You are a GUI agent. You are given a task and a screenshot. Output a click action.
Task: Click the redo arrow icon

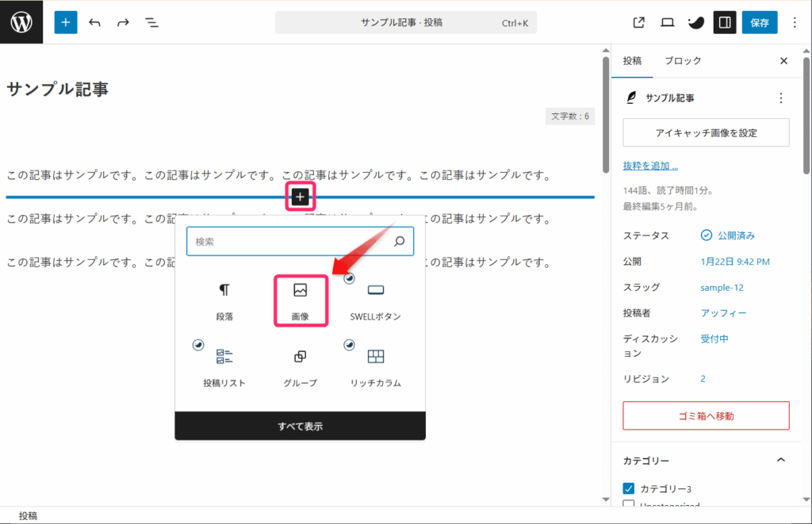point(123,22)
